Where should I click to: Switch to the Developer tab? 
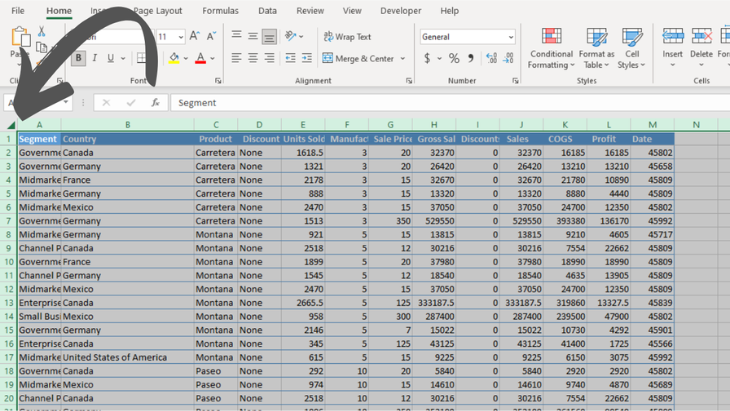click(400, 11)
